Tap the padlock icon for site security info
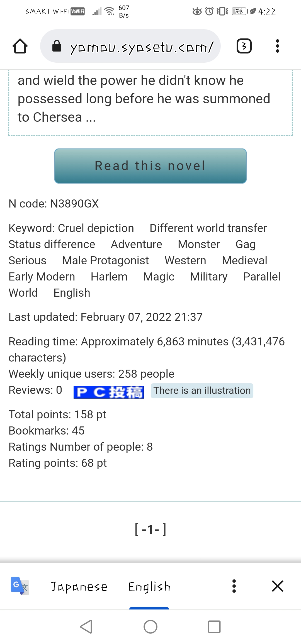The image size is (301, 644). [58, 46]
